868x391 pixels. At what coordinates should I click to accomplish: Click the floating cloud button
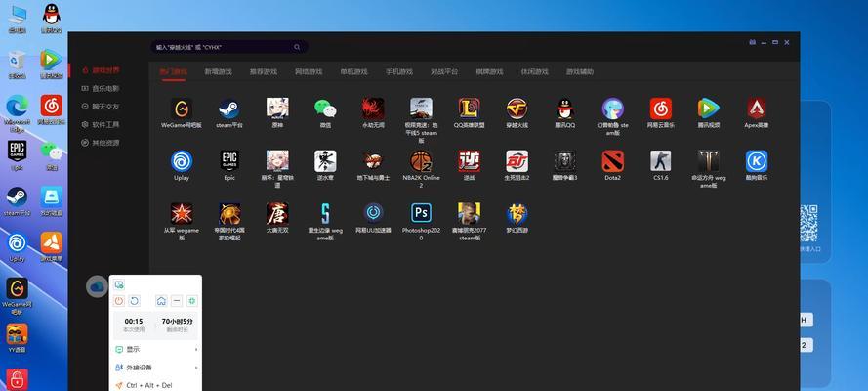tap(97, 286)
